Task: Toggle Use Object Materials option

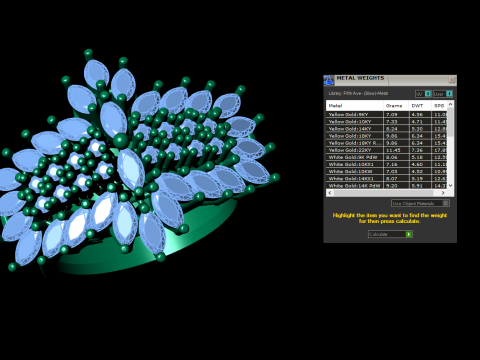Action: pos(420,203)
